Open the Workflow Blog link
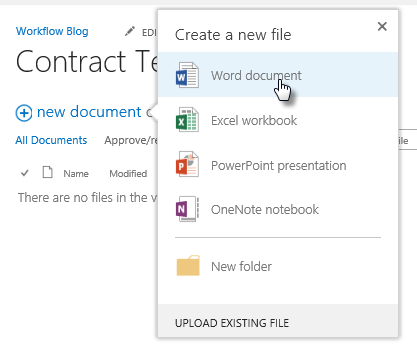417x364 pixels. [52, 31]
